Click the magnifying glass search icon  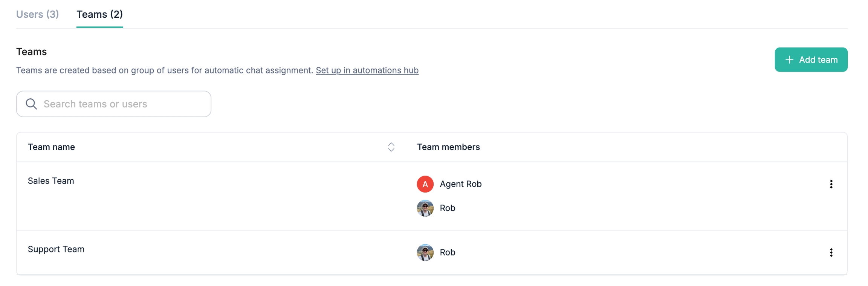31,104
